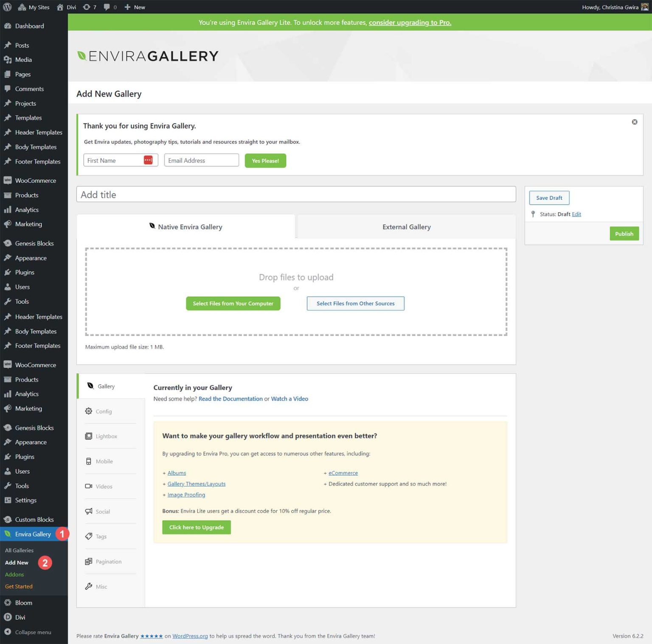The width and height of the screenshot is (652, 644).
Task: Open comments via speech bubble icon
Action: click(x=107, y=7)
